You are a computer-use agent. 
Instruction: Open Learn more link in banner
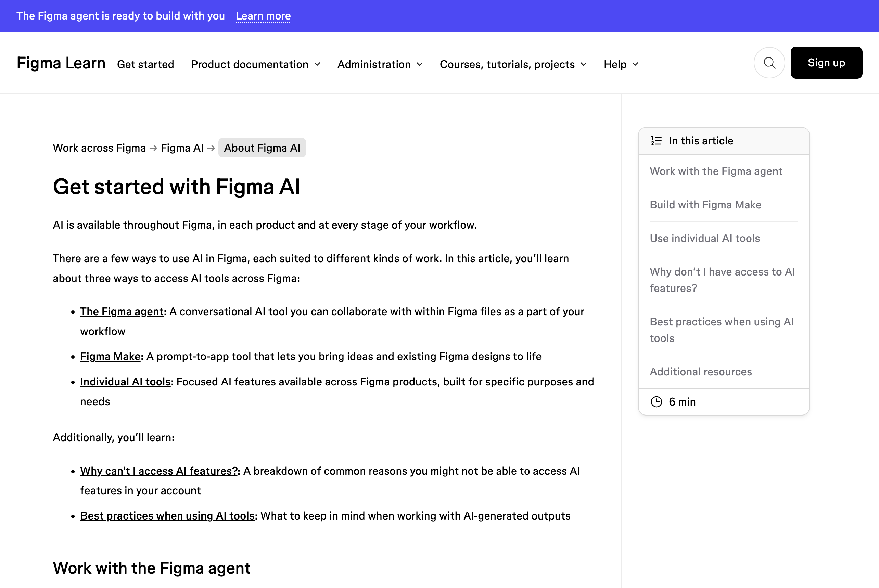coord(263,16)
